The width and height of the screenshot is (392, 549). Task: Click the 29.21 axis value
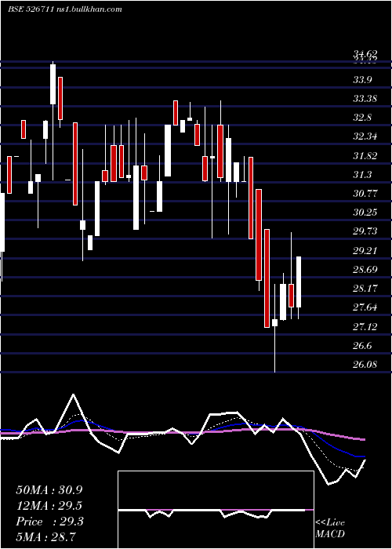pos(365,250)
